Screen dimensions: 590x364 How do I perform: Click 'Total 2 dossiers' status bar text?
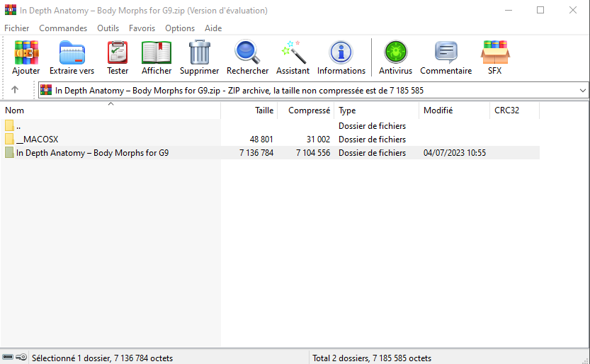[x=372, y=358]
